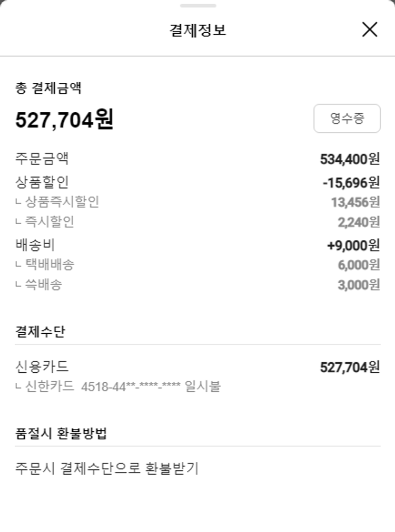This screenshot has width=395, height=532.
Task: Close the 결제정보 payment info sheet
Action: pyautogui.click(x=370, y=30)
